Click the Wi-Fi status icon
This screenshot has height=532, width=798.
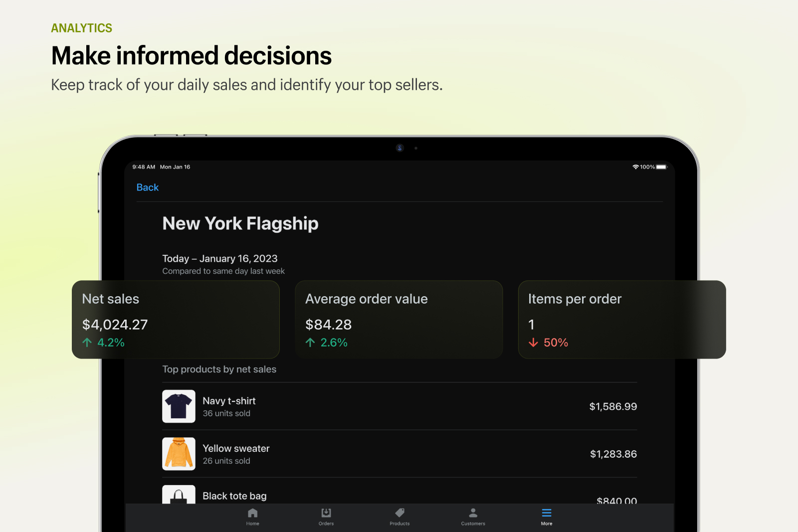[x=635, y=167]
